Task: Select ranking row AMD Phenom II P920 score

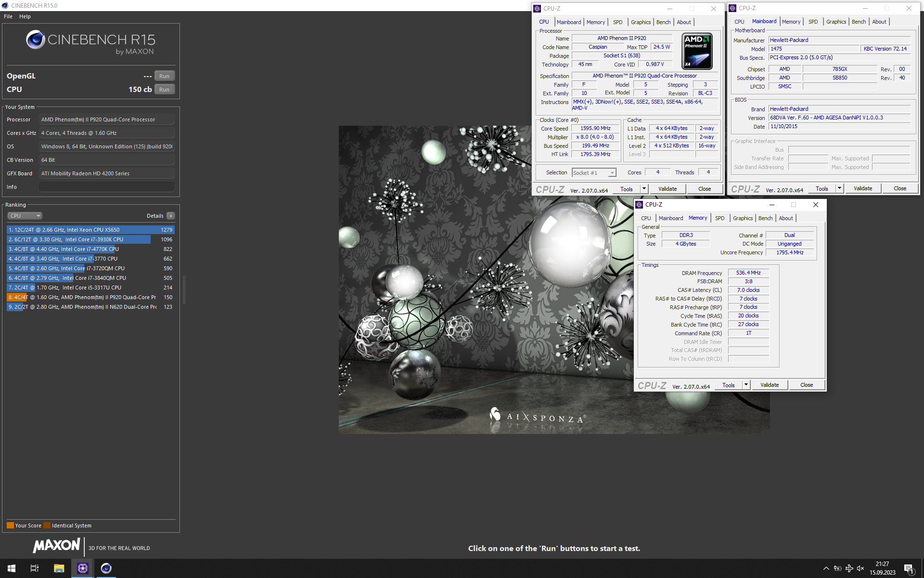Action: click(x=90, y=297)
